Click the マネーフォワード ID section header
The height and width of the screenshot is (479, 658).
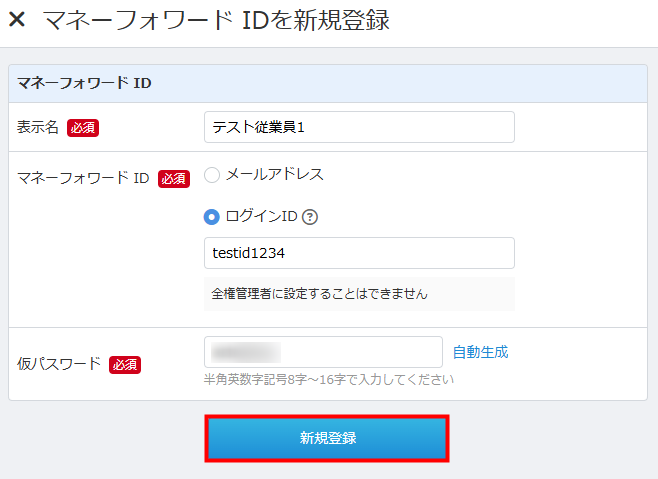pyautogui.click(x=85, y=83)
